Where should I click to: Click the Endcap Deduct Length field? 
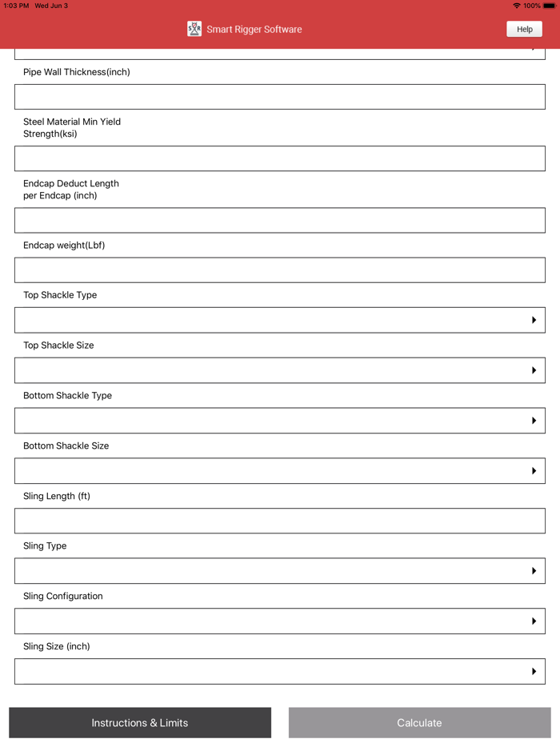tap(280, 220)
